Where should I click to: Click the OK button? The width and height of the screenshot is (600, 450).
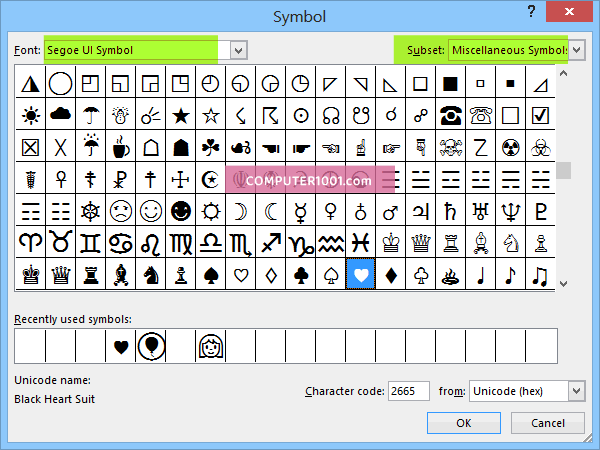464,423
